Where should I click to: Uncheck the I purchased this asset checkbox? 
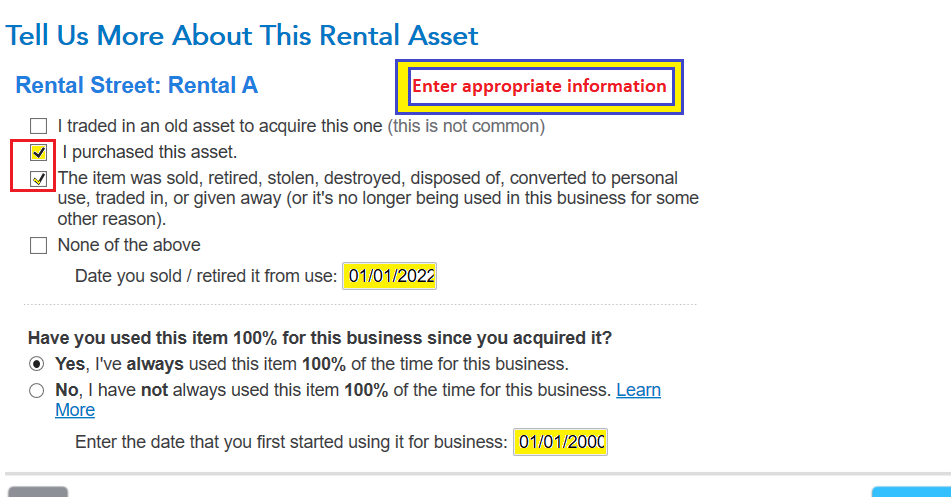tap(38, 152)
